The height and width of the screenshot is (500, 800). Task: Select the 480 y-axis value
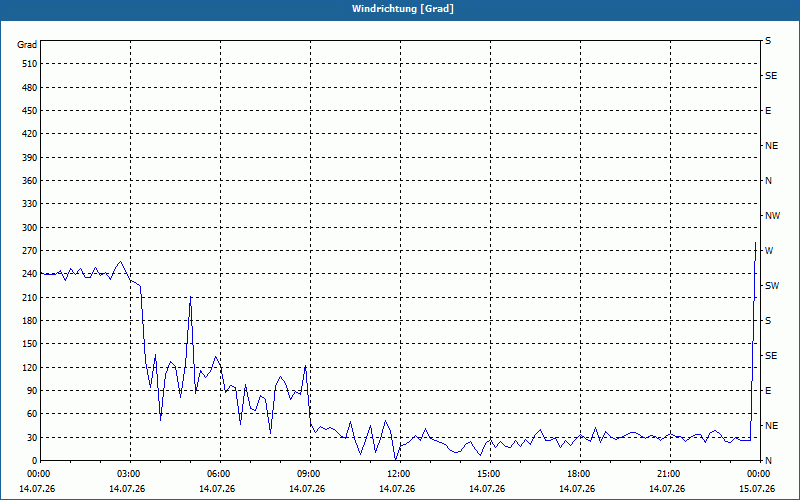(30, 88)
